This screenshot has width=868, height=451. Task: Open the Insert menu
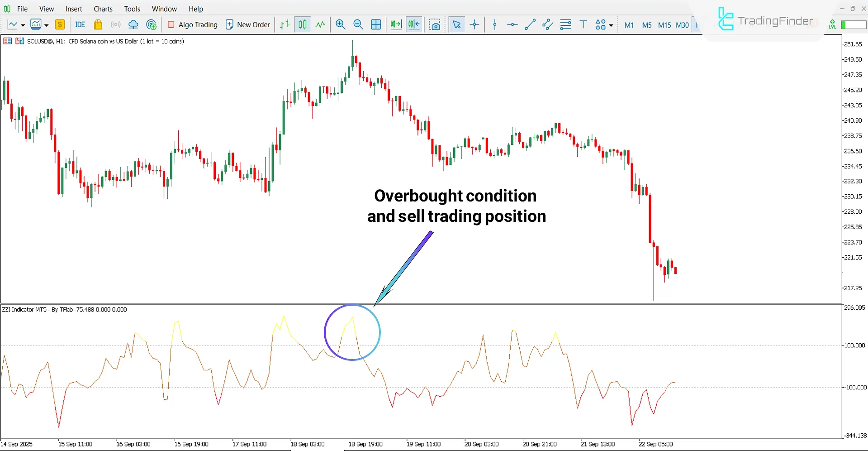[x=74, y=9]
